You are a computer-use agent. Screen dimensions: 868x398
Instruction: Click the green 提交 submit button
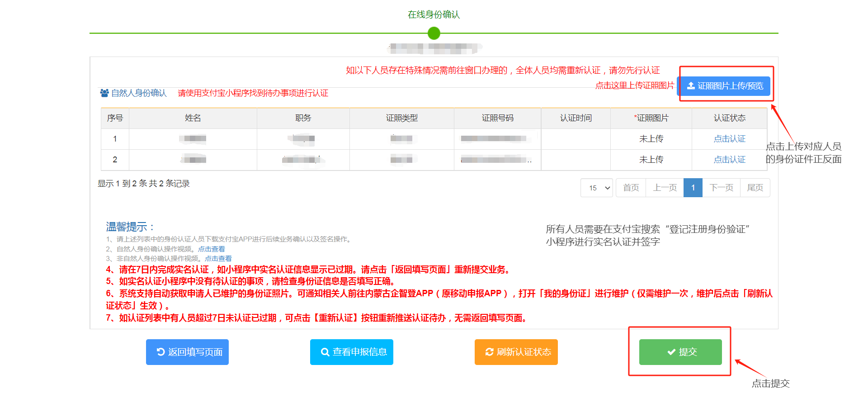[680, 352]
